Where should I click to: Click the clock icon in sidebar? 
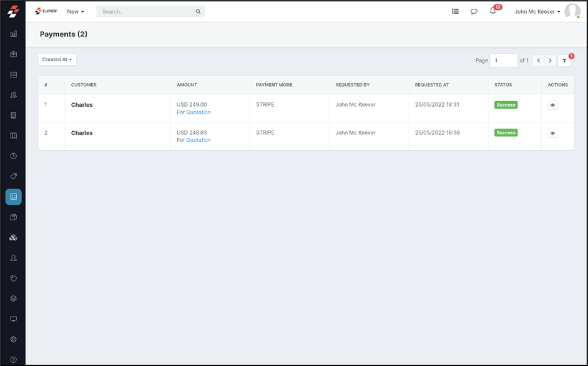13,156
